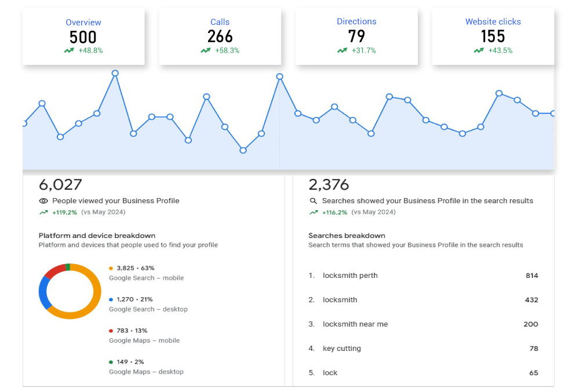Open the Calls tab
576x392 pixels.
(x=220, y=22)
